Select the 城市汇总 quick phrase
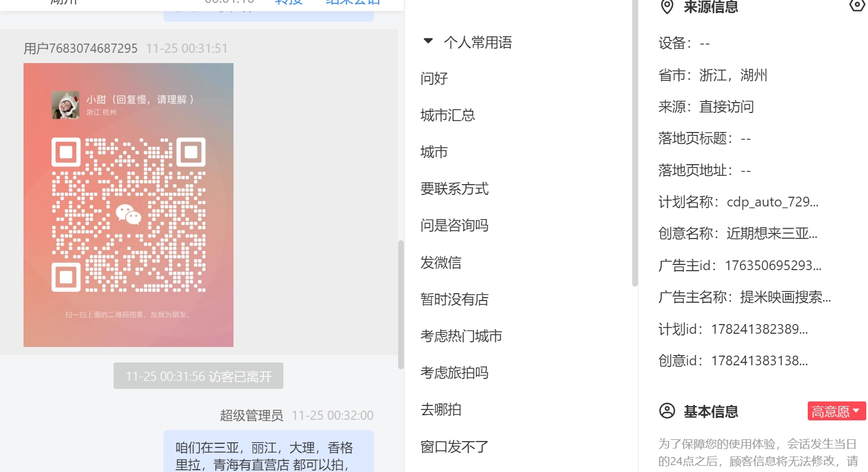This screenshot has height=472, width=868. [x=447, y=115]
